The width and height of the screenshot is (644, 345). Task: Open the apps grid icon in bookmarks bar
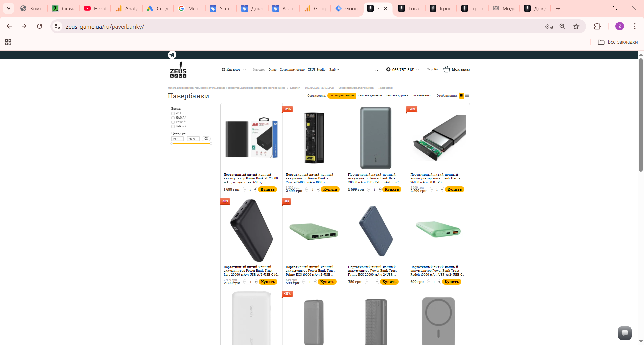pos(8,42)
